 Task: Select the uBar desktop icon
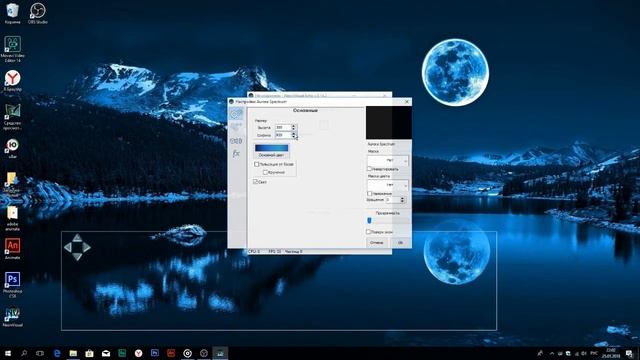12,148
